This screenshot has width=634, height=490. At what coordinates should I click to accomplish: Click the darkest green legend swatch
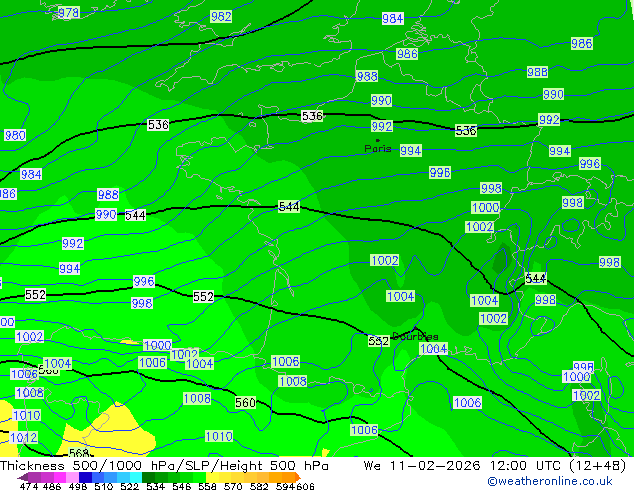[x=148, y=477]
